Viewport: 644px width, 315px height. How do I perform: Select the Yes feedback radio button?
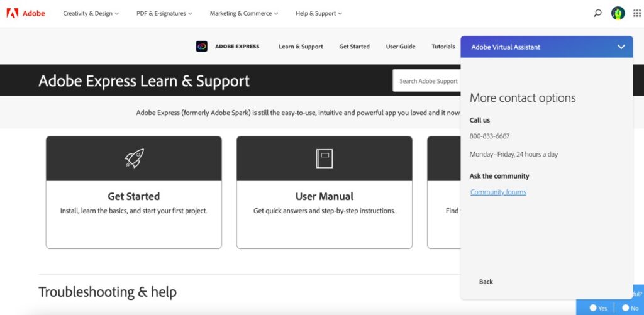click(593, 308)
